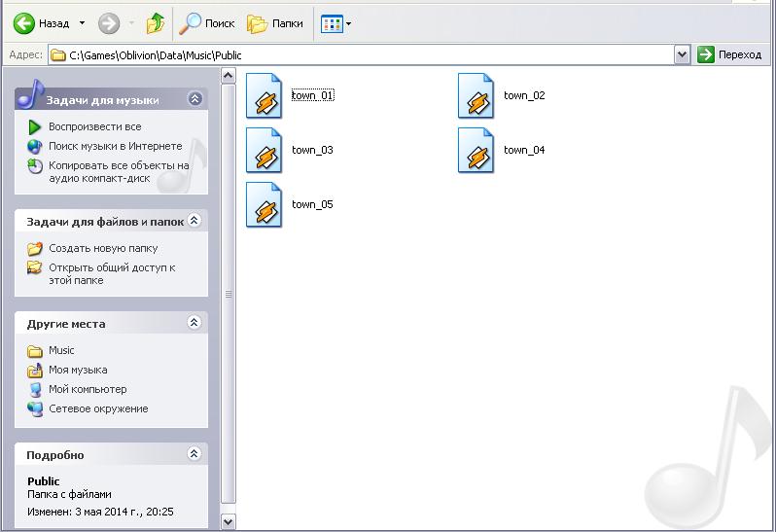Click the town_05 file name label
The height and width of the screenshot is (532, 776).
(313, 204)
